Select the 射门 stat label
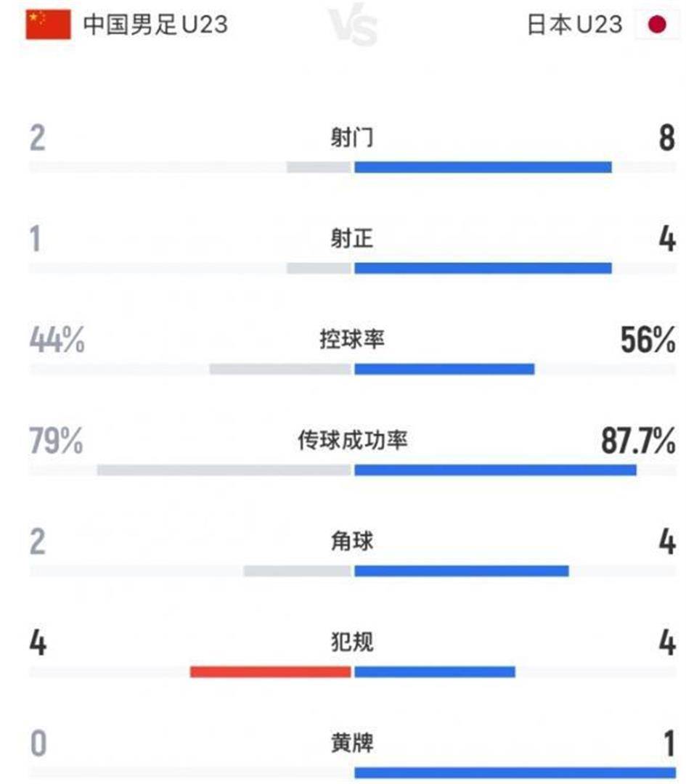Image resolution: width=686 pixels, height=784 pixels. pos(352,136)
